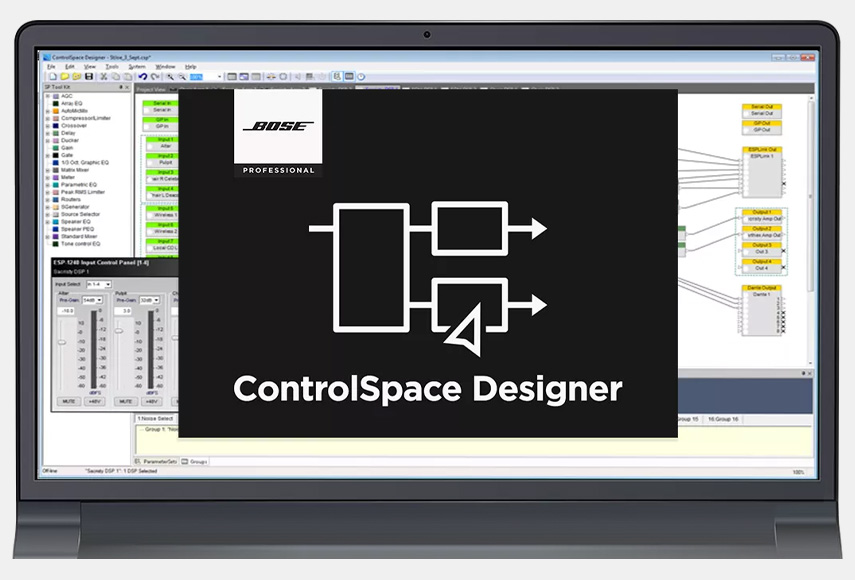Toggle MUTE on the Altar channel

tap(69, 401)
